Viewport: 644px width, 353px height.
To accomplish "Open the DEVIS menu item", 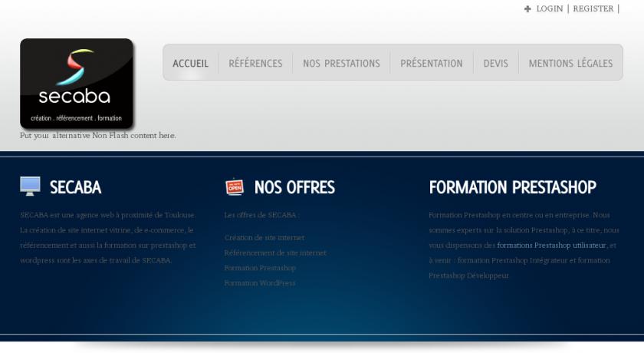I will point(496,63).
